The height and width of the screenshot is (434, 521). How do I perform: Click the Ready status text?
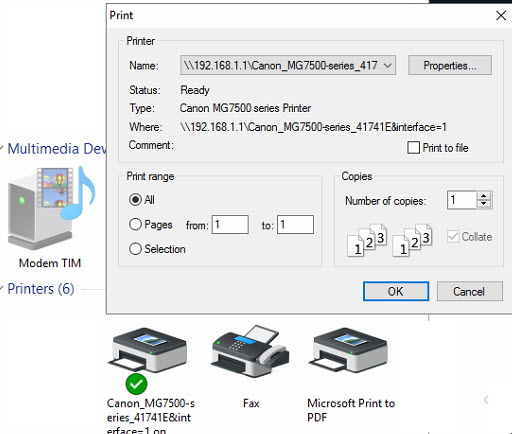pyautogui.click(x=195, y=90)
